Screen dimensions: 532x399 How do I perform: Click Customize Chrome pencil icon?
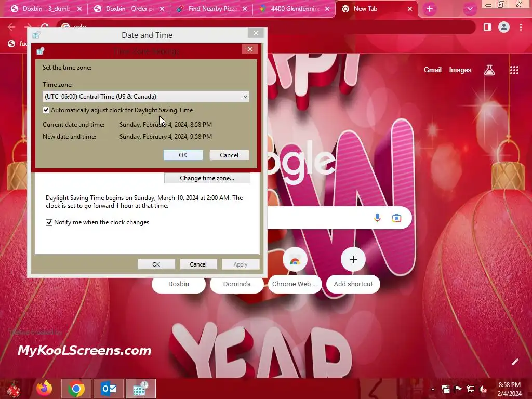[x=515, y=362]
